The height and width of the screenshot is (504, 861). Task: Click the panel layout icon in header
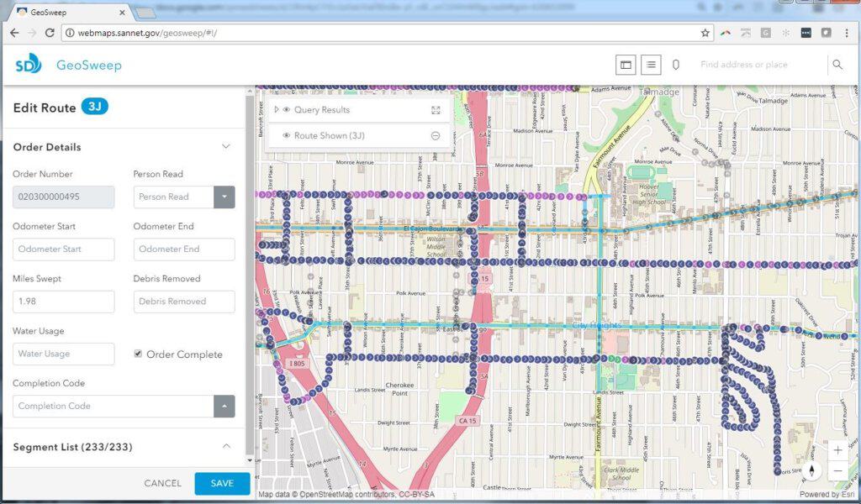(x=625, y=65)
